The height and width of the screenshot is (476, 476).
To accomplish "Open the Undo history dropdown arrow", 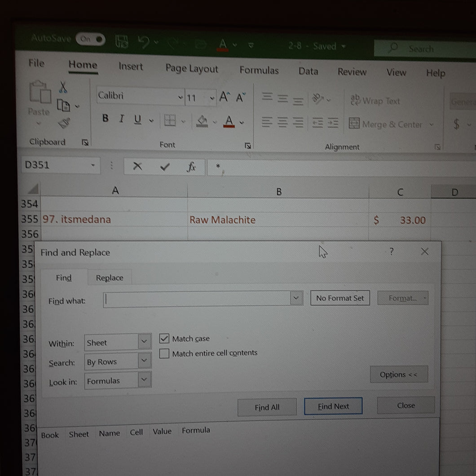I will (x=156, y=42).
